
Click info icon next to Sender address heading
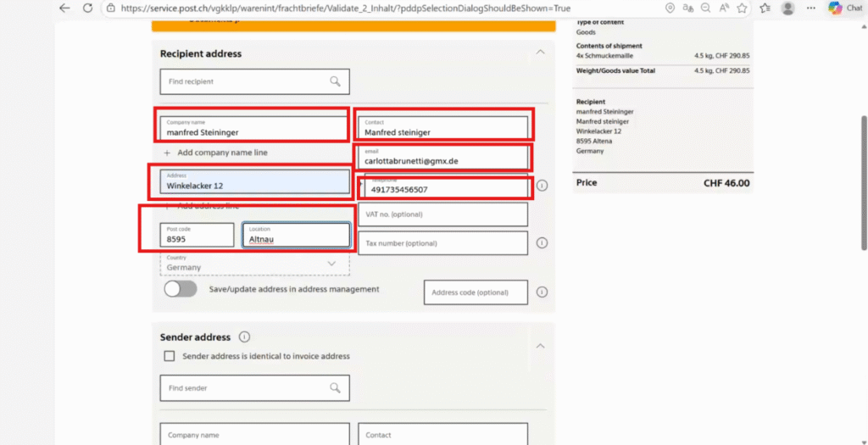pyautogui.click(x=244, y=337)
